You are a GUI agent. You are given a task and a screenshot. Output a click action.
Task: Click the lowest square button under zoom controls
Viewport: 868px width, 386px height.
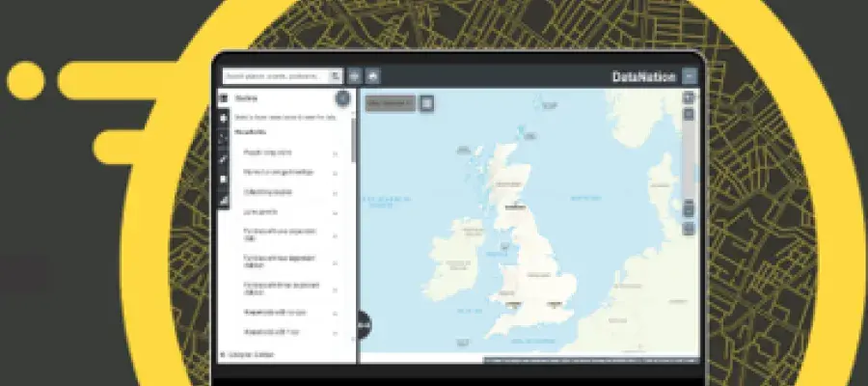pyautogui.click(x=688, y=229)
